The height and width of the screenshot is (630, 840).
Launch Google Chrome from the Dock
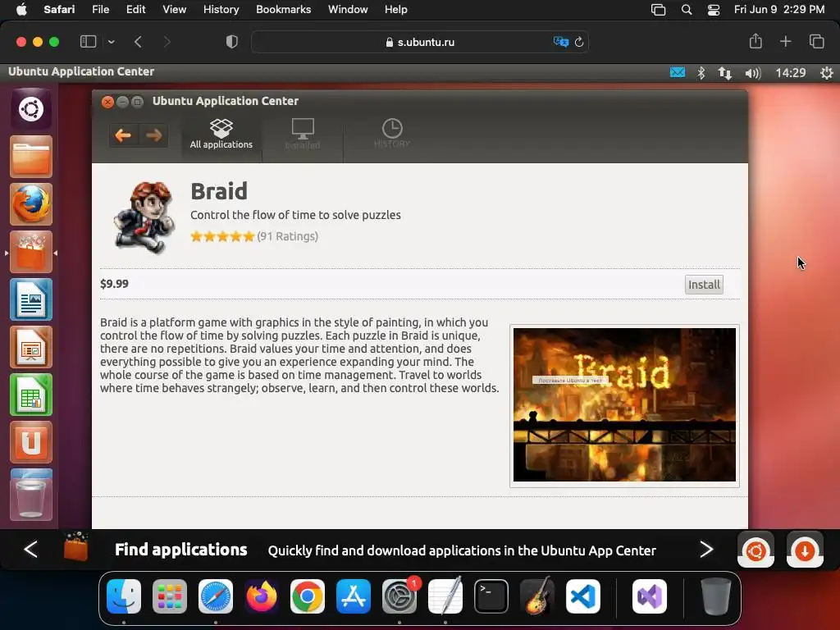[x=308, y=596]
